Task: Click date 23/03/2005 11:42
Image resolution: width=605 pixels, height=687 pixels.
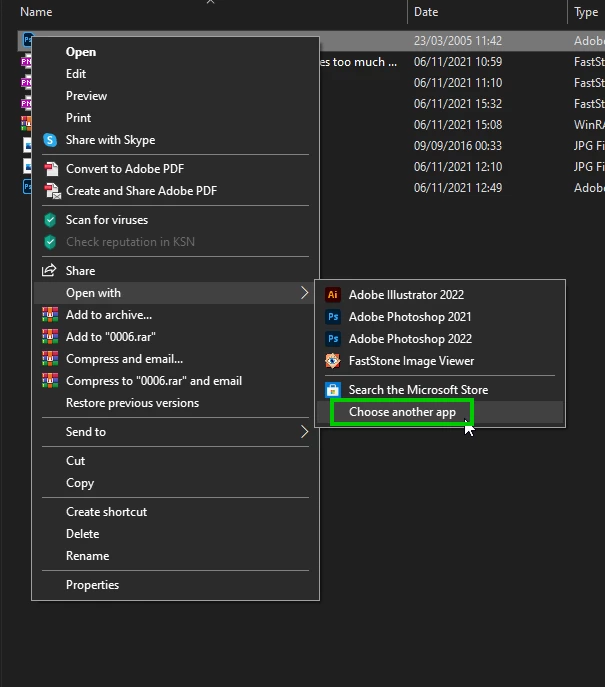Action: (458, 41)
